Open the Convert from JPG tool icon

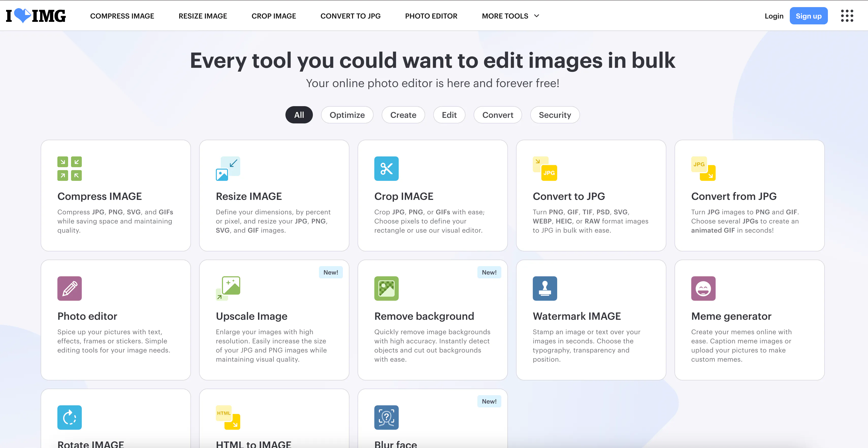point(703,169)
